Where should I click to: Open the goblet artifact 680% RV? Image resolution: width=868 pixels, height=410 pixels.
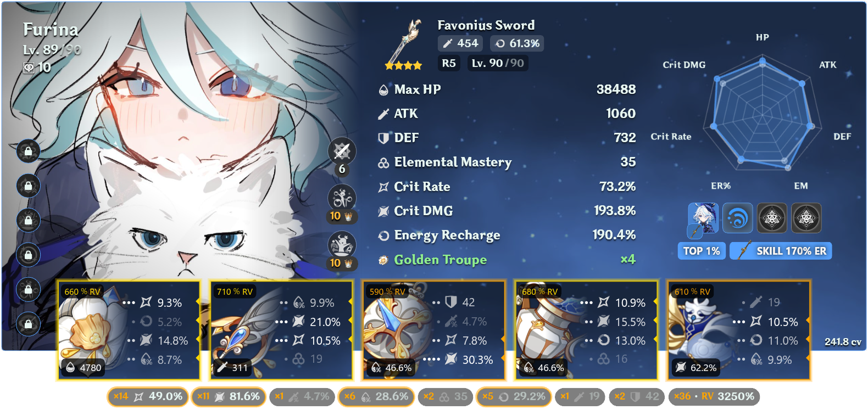click(x=586, y=330)
